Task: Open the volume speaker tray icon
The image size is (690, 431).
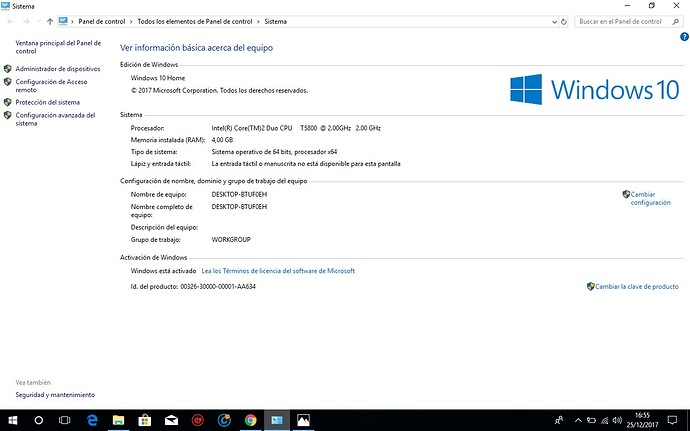Action: tap(617, 420)
